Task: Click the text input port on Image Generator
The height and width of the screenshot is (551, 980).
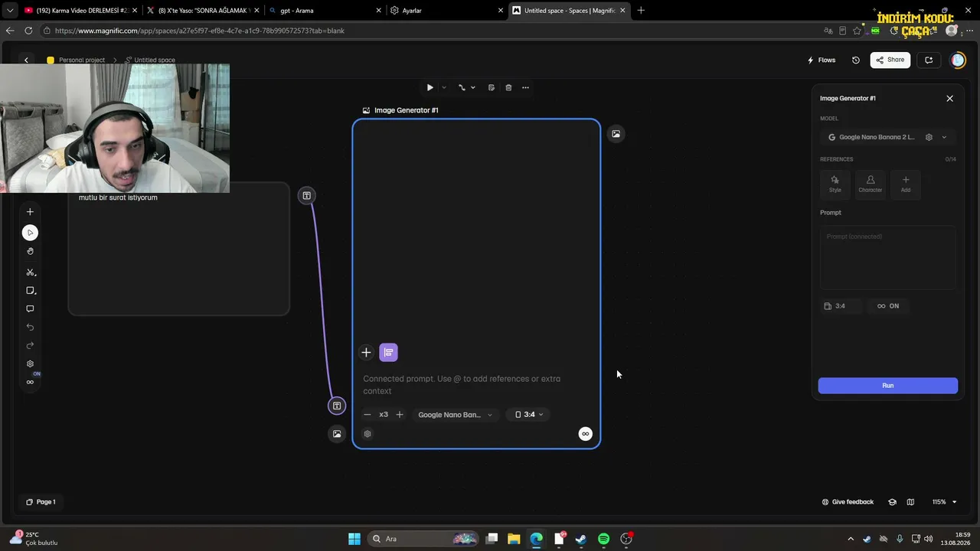Action: coord(336,406)
